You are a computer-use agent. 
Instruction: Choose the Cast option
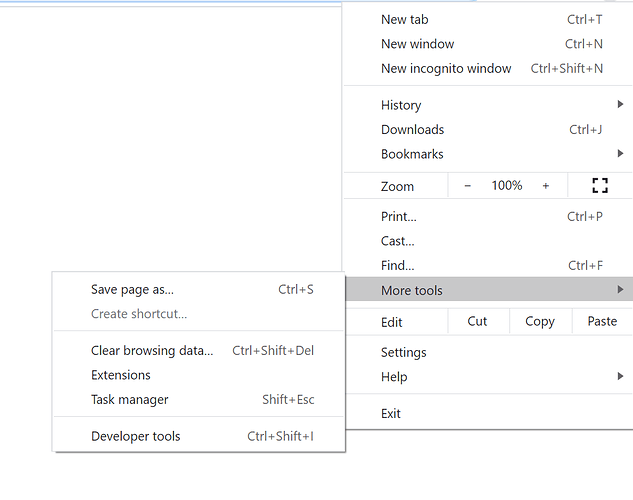(x=397, y=241)
